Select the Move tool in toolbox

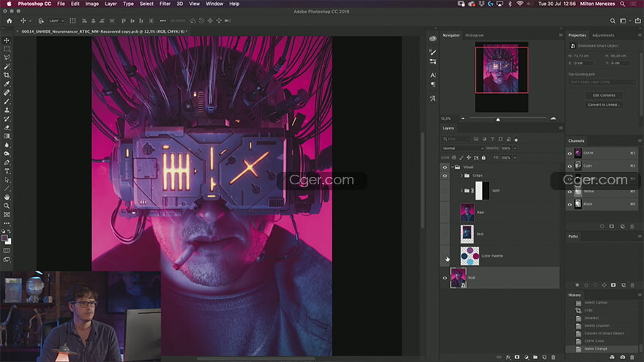pyautogui.click(x=7, y=40)
